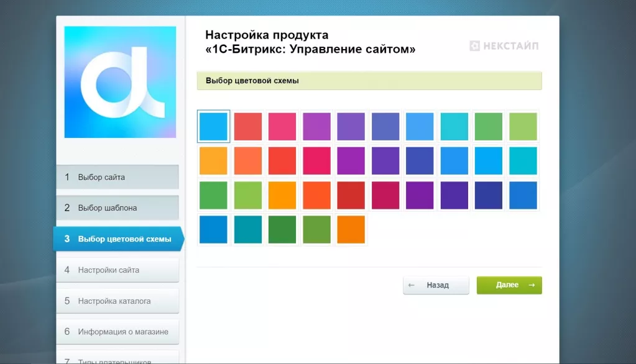Select the deep purple swatch, sixth in second row
The image size is (636, 364).
385,161
